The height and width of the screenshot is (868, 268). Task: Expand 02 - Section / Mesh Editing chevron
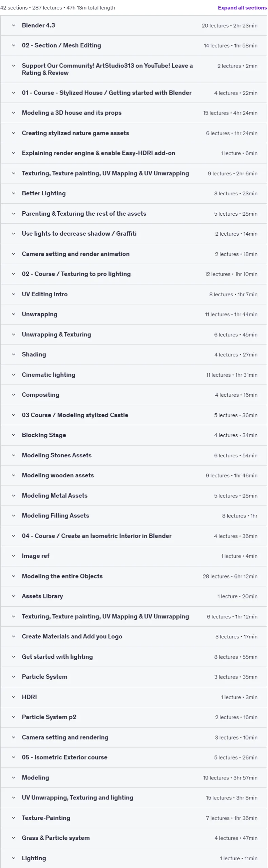pyautogui.click(x=14, y=45)
